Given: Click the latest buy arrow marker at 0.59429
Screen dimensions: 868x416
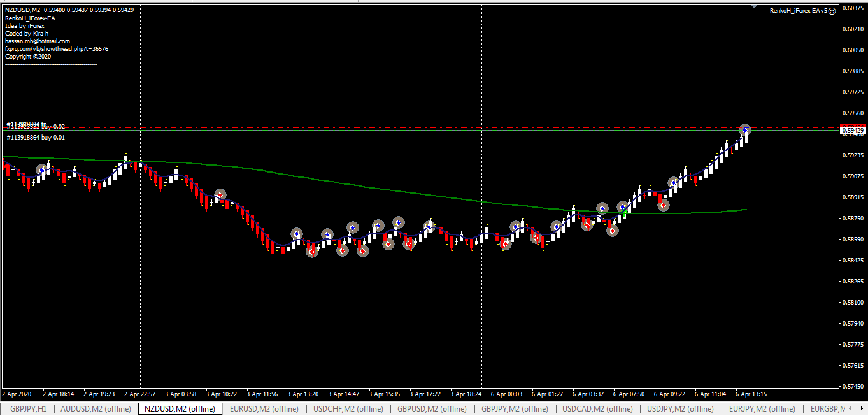Looking at the screenshot, I should (745, 130).
